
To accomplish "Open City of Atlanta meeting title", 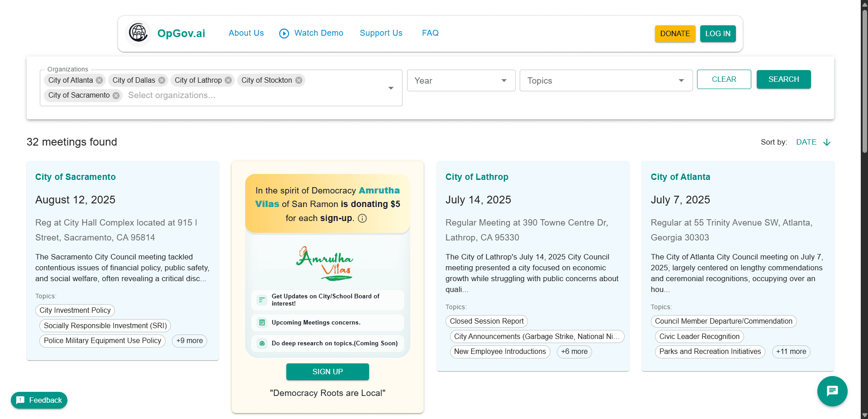I will pos(680,177).
